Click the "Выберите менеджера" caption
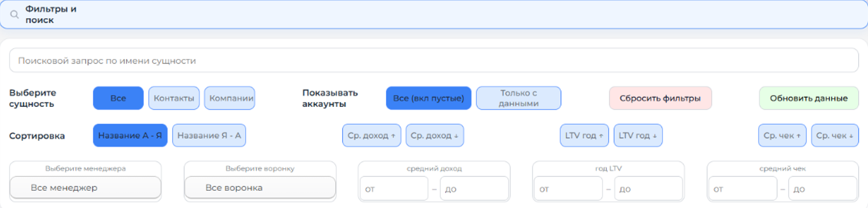 [86, 169]
